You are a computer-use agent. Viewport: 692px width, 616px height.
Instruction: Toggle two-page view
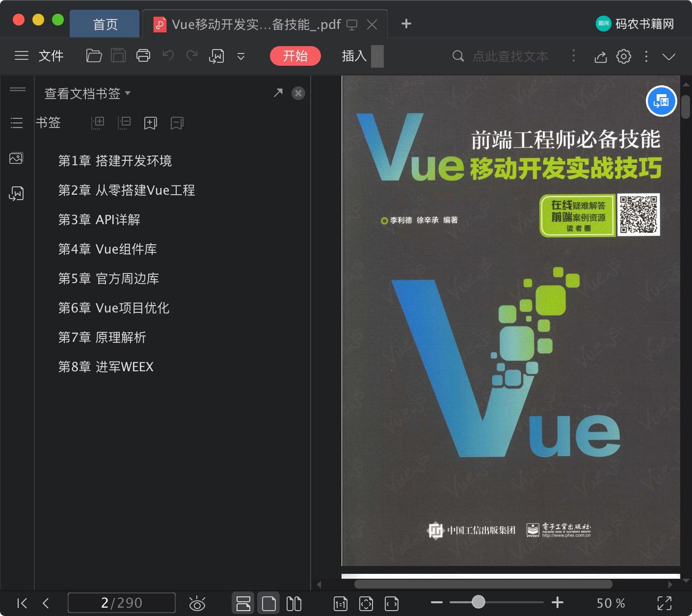pos(294,603)
